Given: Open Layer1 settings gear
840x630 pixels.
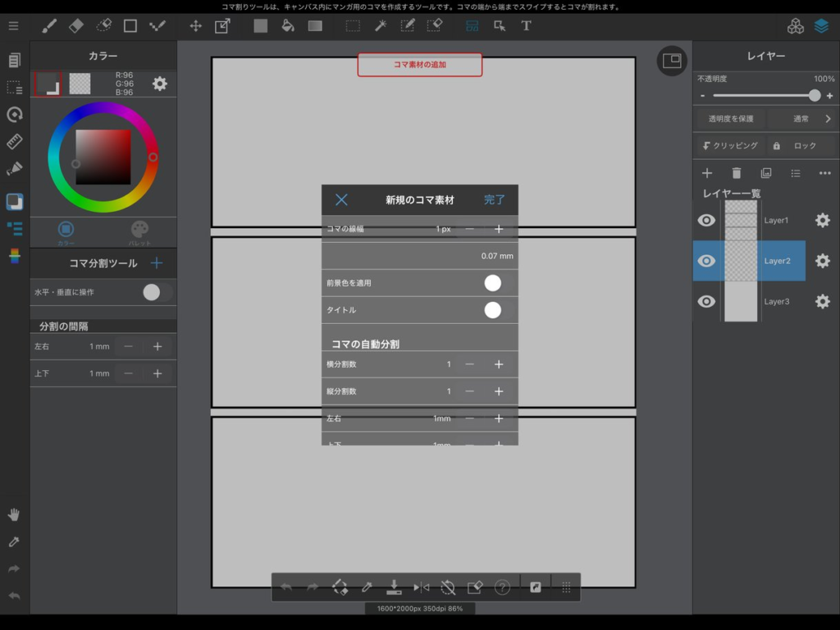Looking at the screenshot, I should pyautogui.click(x=822, y=220).
